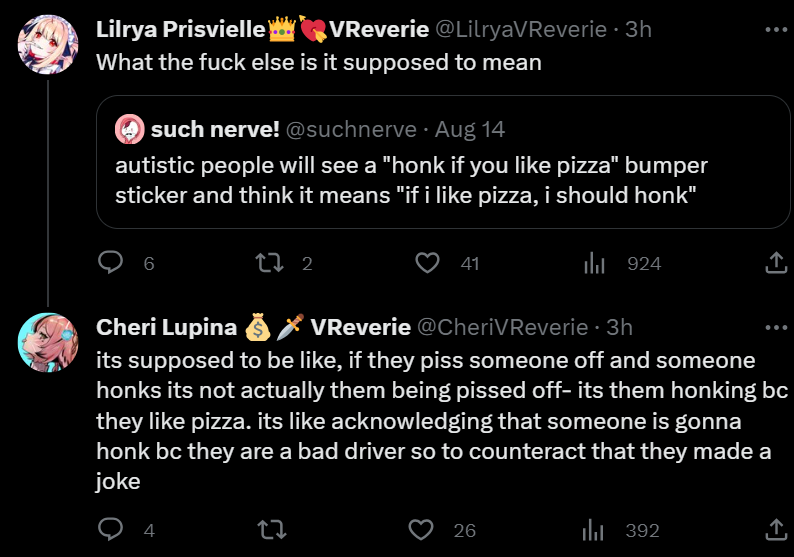794x557 pixels.
Task: Like Lilrya Prisvielle's tweet
Action: (428, 263)
